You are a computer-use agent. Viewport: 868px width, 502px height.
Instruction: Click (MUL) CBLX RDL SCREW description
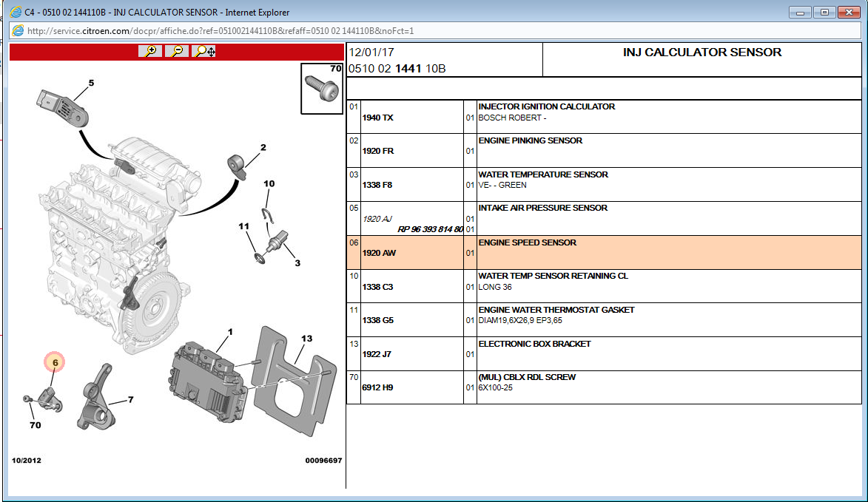tap(527, 377)
